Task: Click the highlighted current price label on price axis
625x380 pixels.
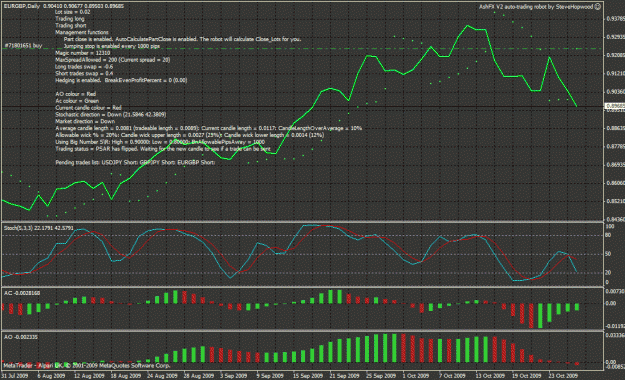Action: 615,106
